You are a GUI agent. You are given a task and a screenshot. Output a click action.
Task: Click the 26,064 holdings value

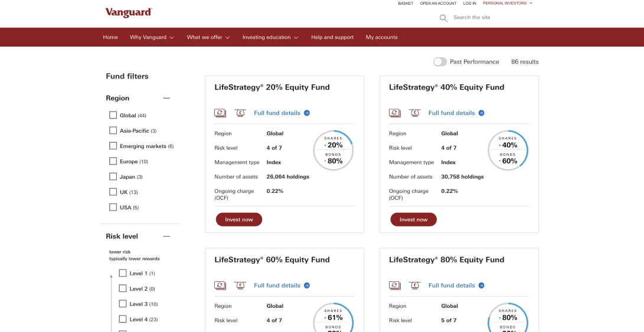[x=288, y=176]
